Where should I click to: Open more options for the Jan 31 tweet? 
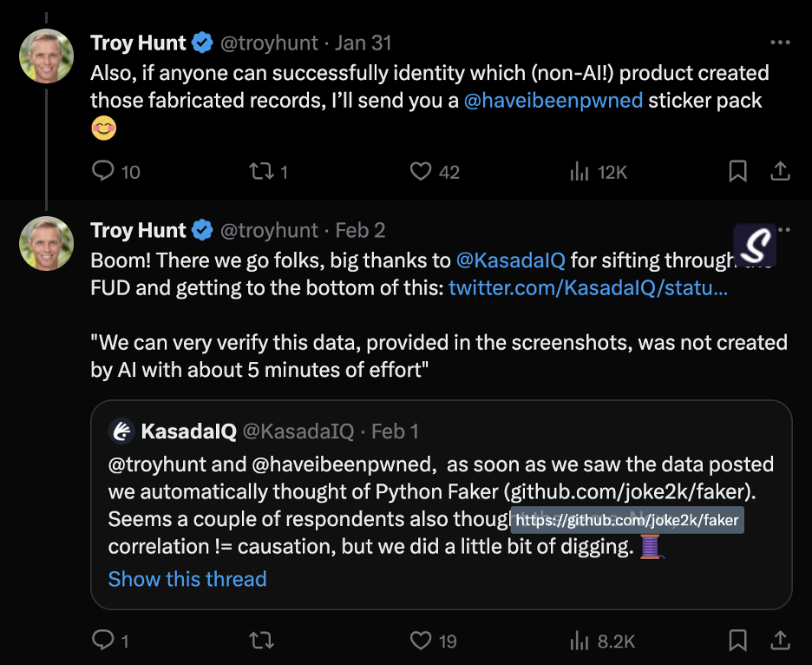[x=780, y=43]
